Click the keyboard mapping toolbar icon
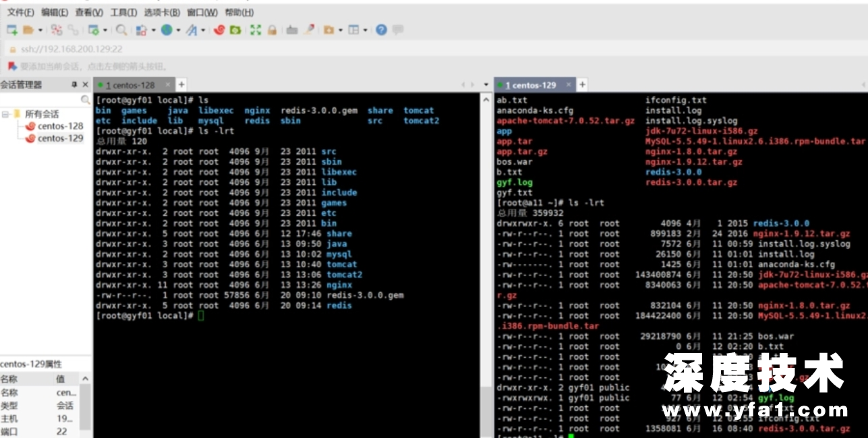 point(292,30)
